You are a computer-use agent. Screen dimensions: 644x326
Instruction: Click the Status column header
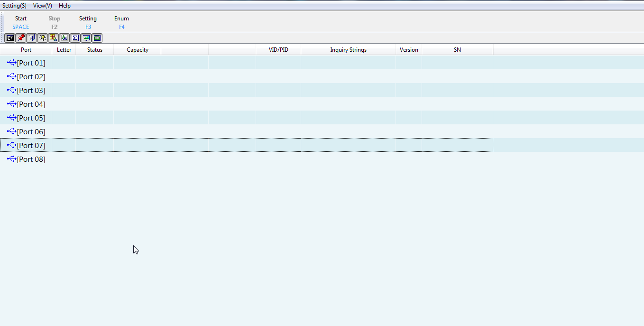(95, 50)
